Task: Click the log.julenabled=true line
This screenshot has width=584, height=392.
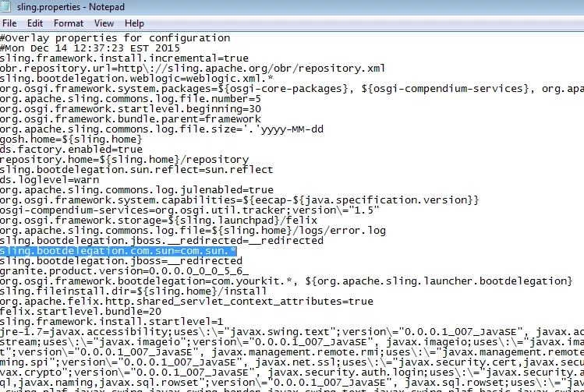Action: point(136,190)
